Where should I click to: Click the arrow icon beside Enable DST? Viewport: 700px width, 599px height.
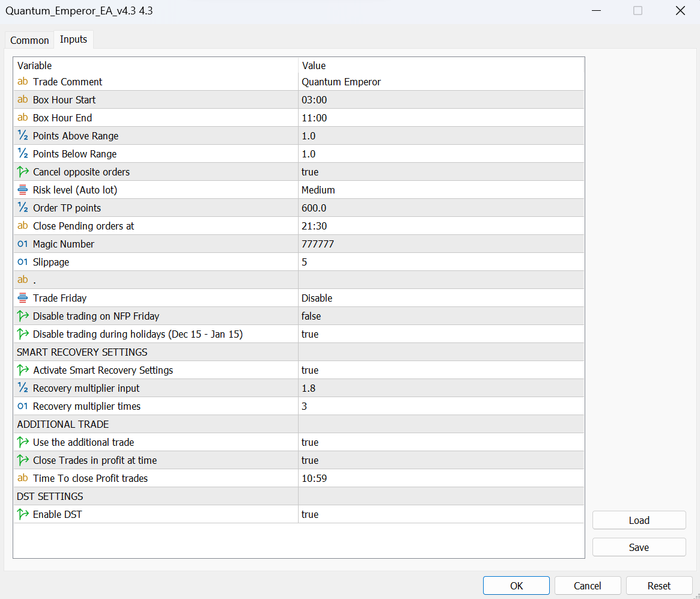click(22, 514)
